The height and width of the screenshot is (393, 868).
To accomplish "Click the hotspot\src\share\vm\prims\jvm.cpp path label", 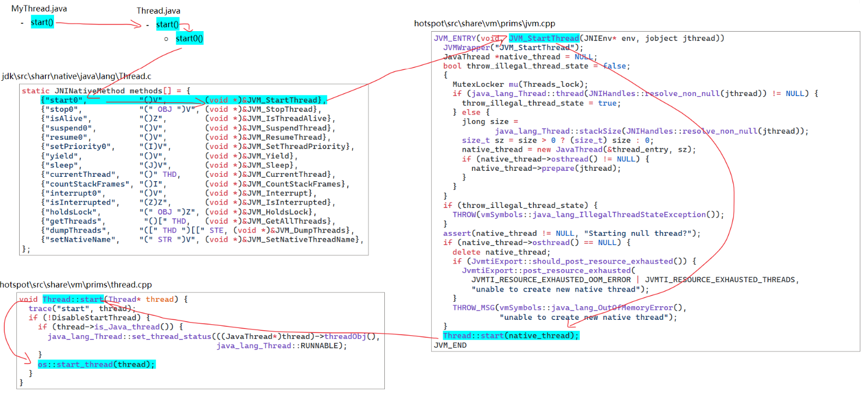I will 485,23.
